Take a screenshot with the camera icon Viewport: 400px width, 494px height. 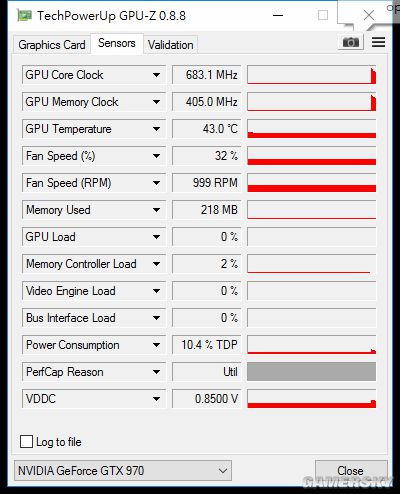pyautogui.click(x=351, y=42)
